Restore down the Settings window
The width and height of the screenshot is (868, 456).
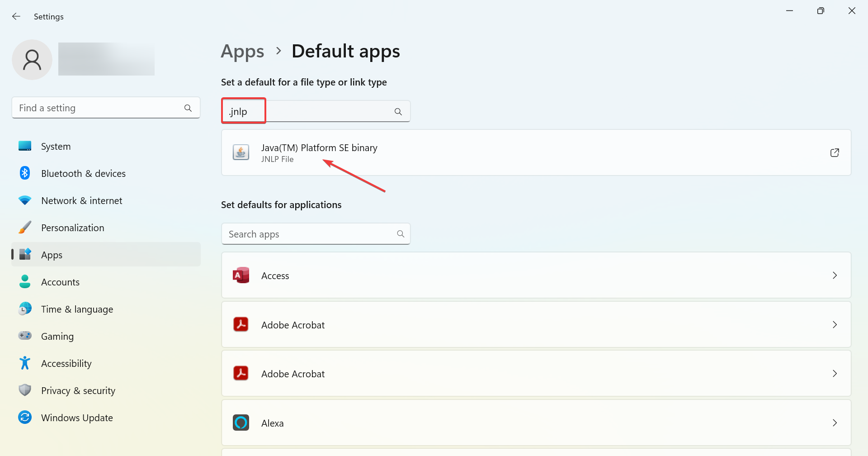pos(821,10)
